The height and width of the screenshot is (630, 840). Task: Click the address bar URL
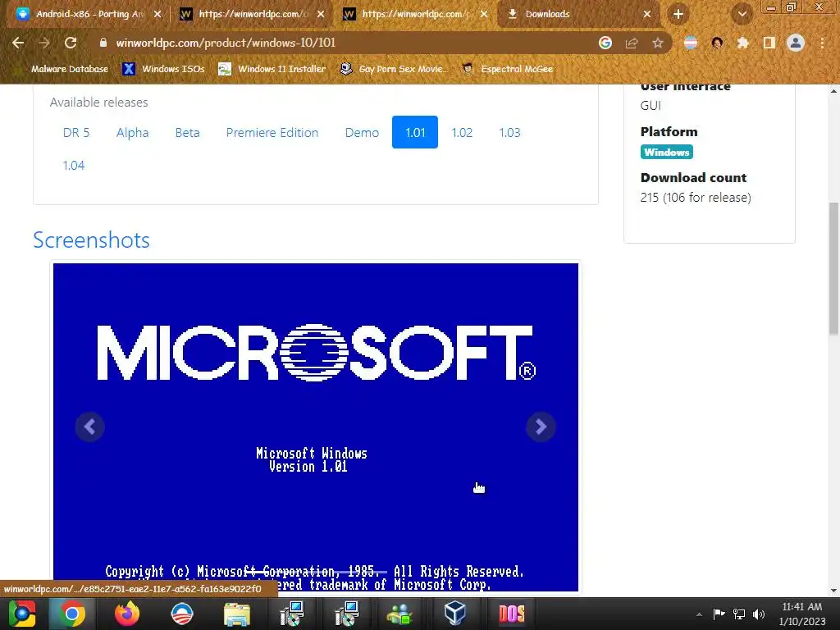[x=226, y=43]
